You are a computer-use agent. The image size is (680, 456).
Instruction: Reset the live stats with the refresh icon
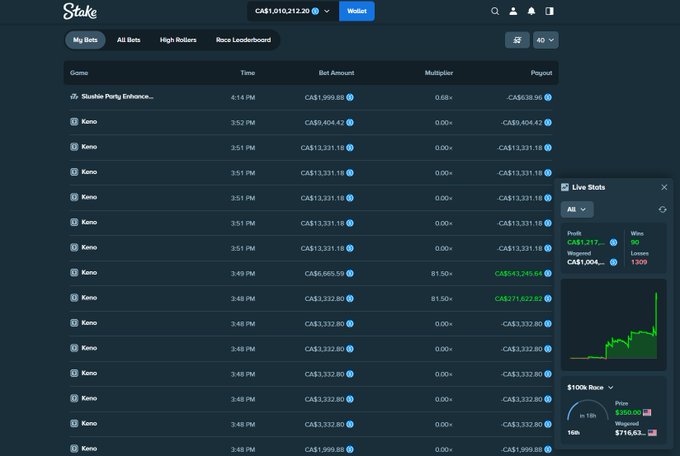coord(662,210)
